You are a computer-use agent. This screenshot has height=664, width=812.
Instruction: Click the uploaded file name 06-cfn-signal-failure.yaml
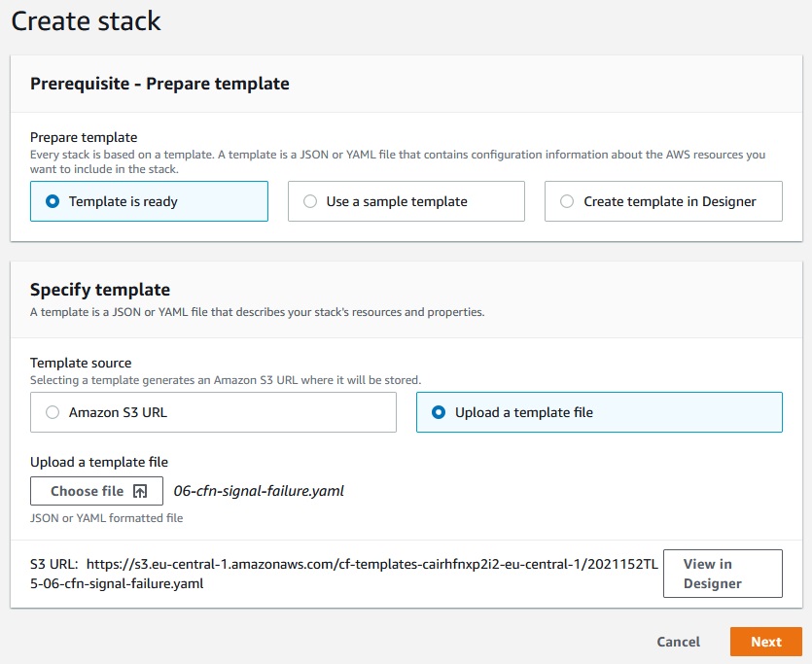pos(259,491)
